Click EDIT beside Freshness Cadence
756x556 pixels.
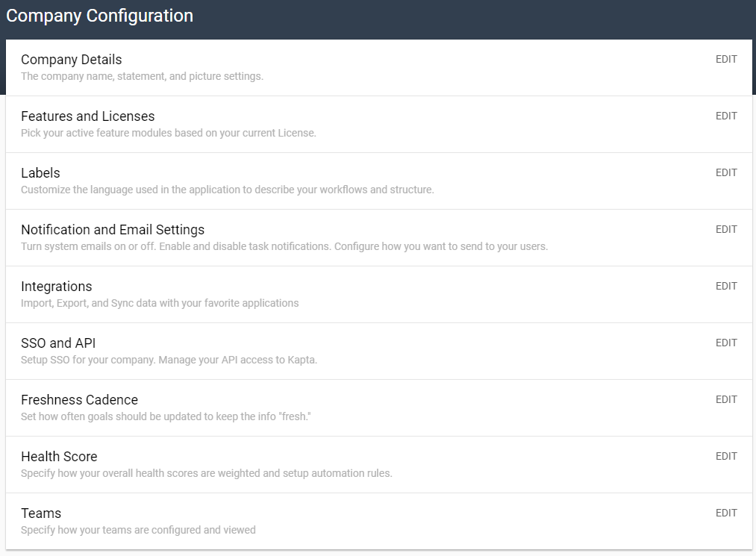pos(725,400)
